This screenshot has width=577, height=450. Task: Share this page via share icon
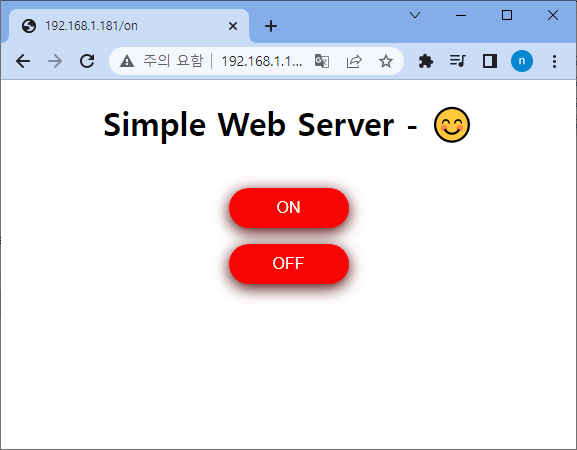[354, 61]
